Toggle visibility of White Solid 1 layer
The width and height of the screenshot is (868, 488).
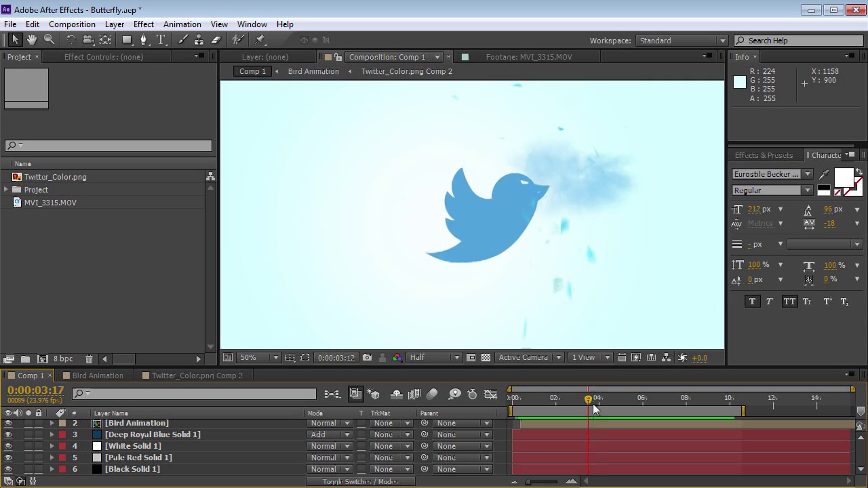[8, 446]
